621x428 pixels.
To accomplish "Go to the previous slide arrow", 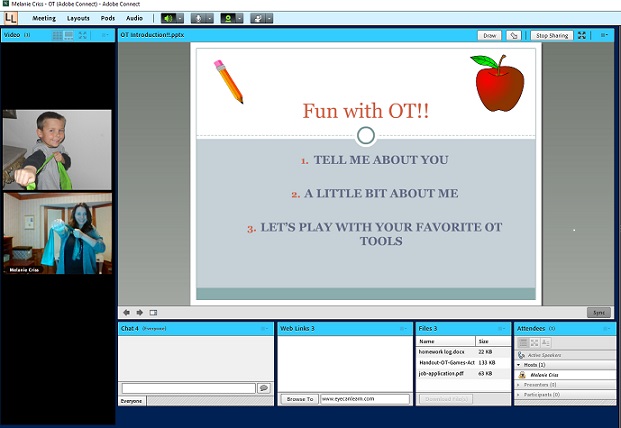I will [127, 312].
